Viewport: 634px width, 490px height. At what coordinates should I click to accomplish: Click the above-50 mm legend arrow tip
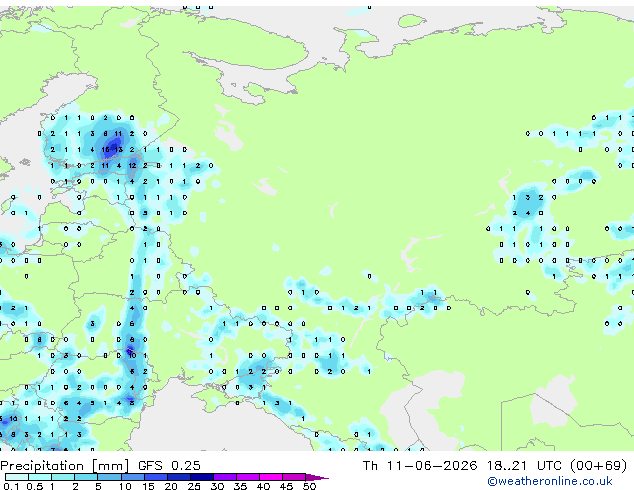tap(317, 478)
